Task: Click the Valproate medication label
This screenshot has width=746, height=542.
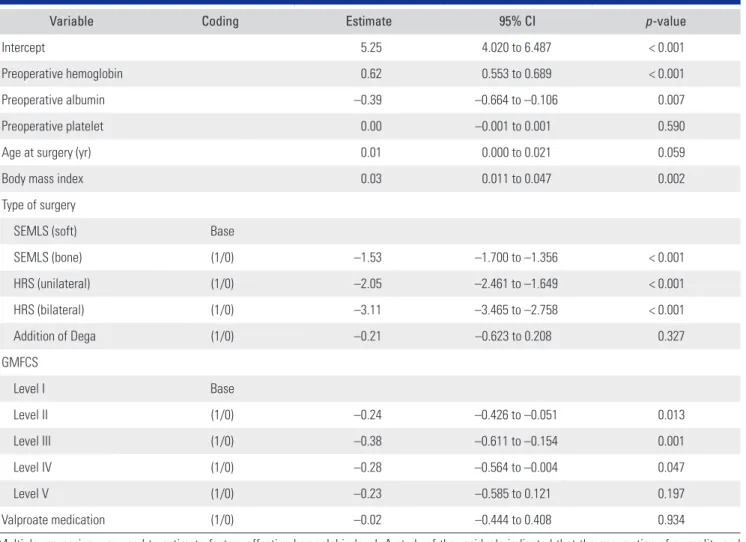Action: point(53,520)
